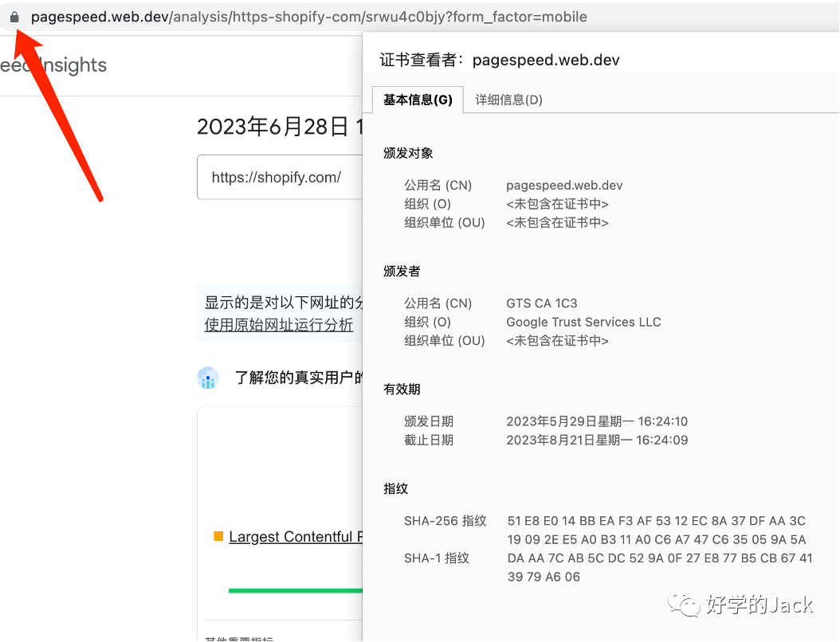Select the SHA-256 指纹 fingerprint value
This screenshot has height=642, width=840.
coord(657,530)
